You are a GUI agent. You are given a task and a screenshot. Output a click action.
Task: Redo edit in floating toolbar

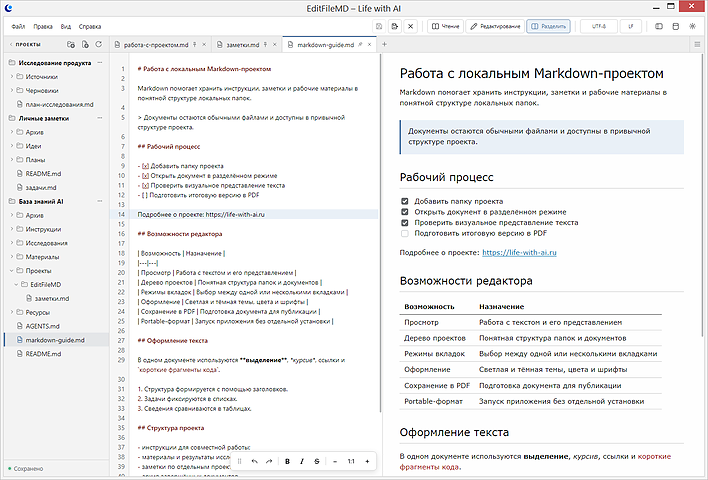pyautogui.click(x=269, y=461)
